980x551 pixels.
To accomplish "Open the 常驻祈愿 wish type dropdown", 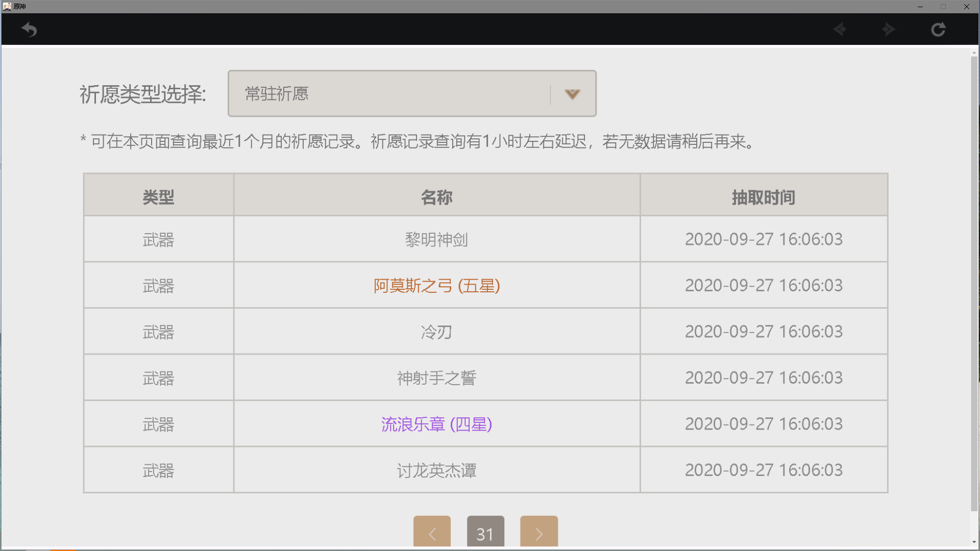I will pos(388,94).
